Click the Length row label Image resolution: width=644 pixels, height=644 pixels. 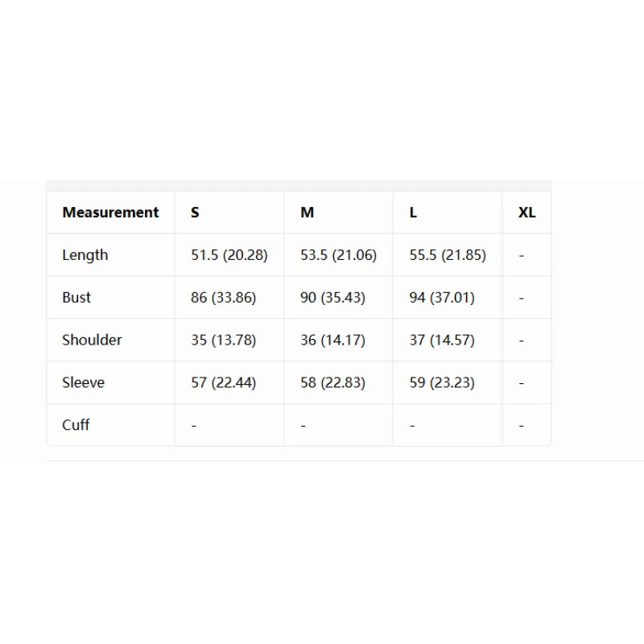(85, 255)
